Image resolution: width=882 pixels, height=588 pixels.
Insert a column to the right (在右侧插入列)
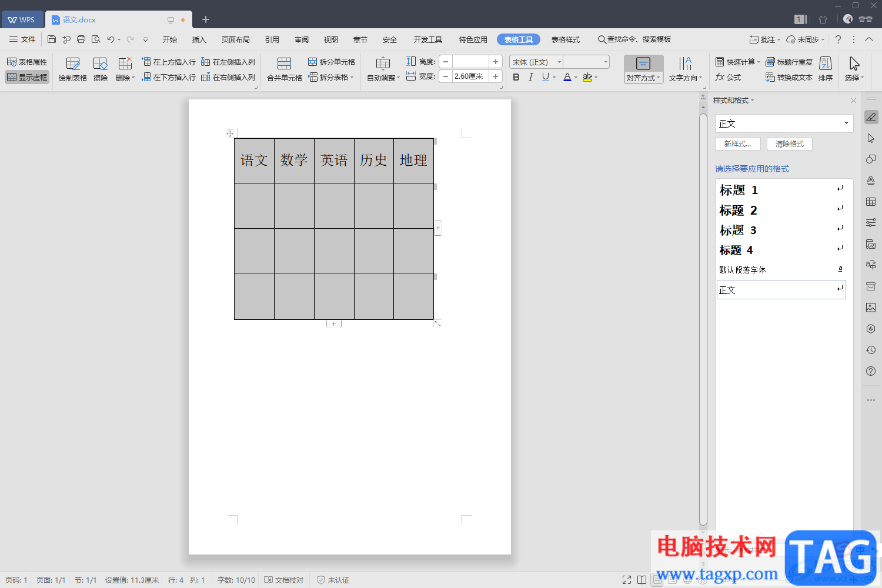(228, 77)
